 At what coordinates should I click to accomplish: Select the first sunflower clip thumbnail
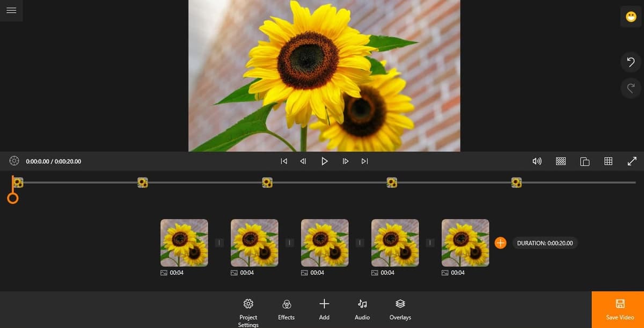tap(184, 243)
